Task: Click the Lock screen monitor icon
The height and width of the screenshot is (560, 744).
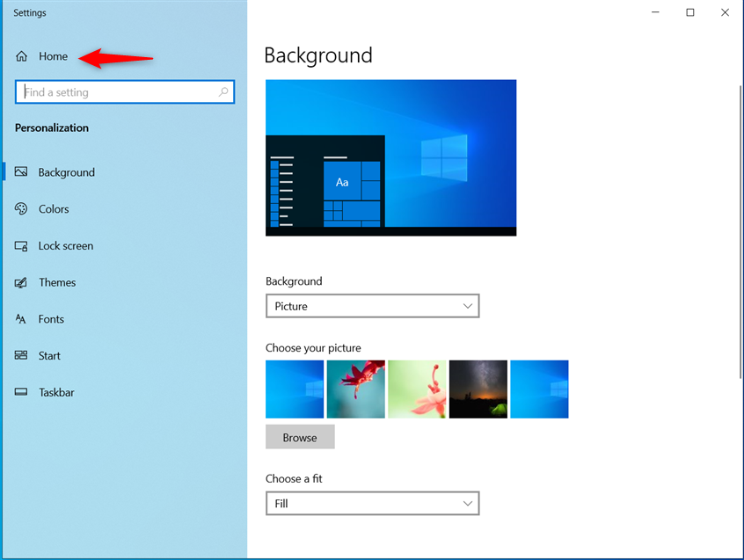Action: point(21,245)
